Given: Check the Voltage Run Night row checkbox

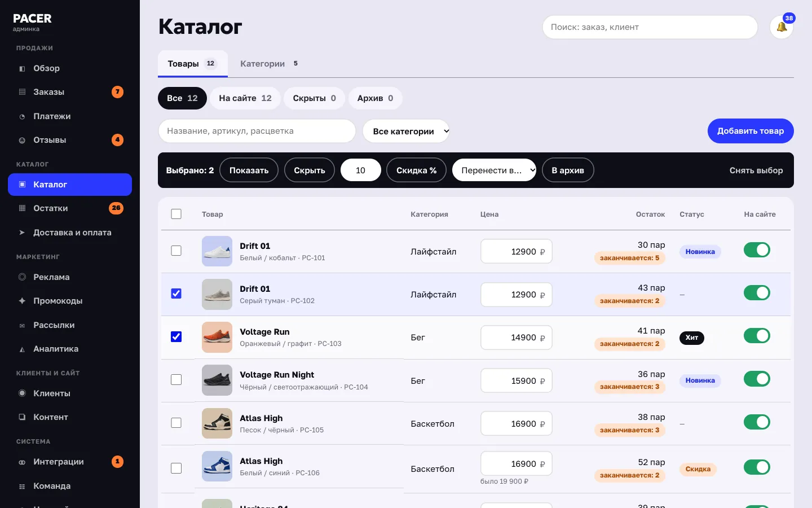Looking at the screenshot, I should [x=176, y=380].
